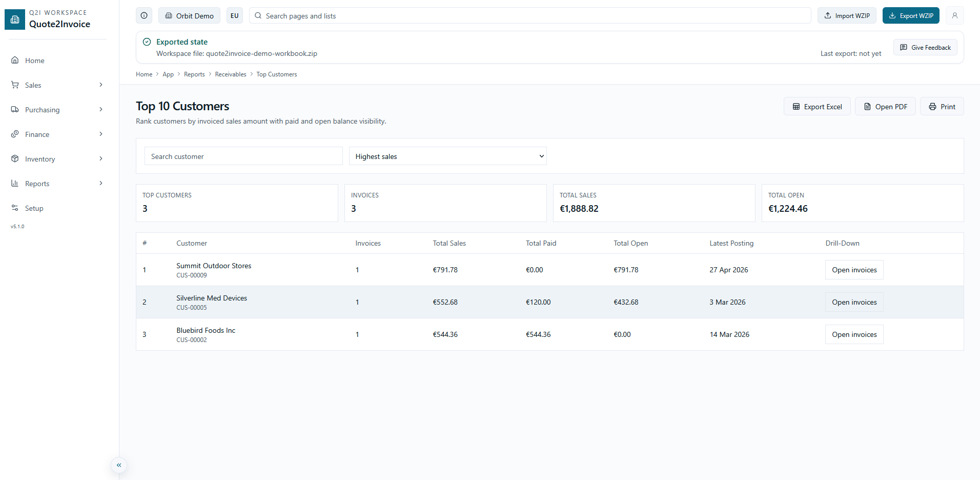Click Import WZIP button
The height and width of the screenshot is (480, 980).
847,15
